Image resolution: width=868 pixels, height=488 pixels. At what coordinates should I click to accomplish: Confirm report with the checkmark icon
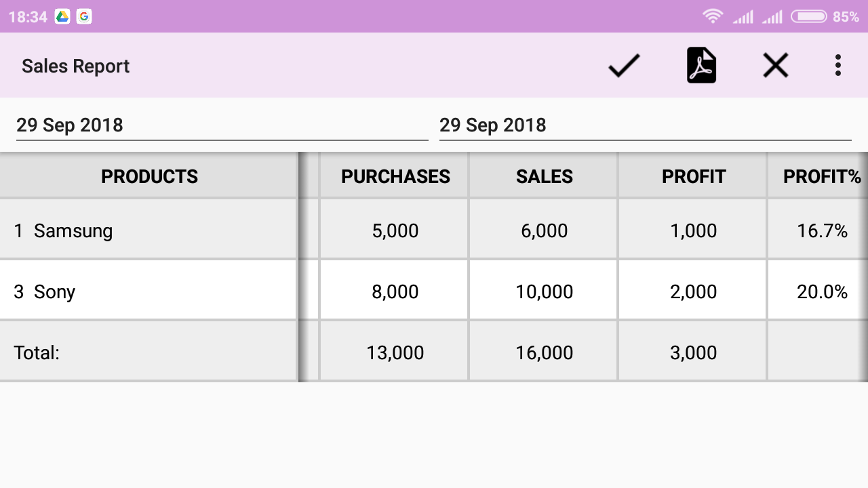(x=624, y=66)
